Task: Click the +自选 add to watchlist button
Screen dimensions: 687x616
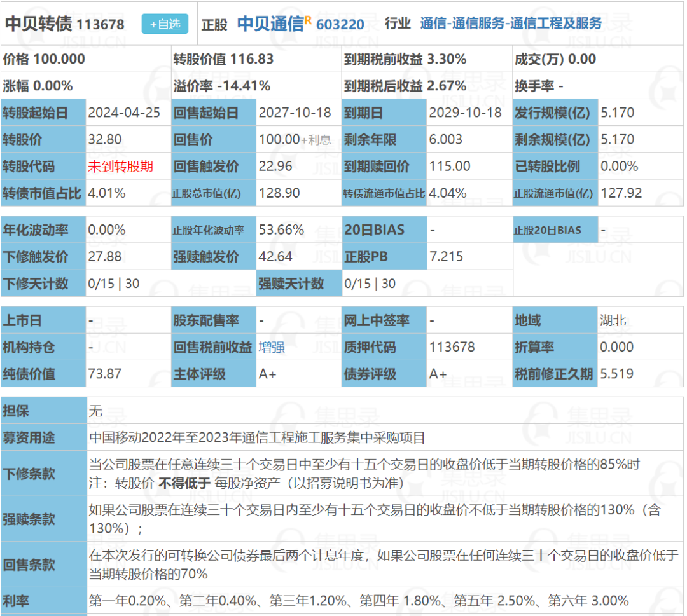Action: tap(165, 24)
